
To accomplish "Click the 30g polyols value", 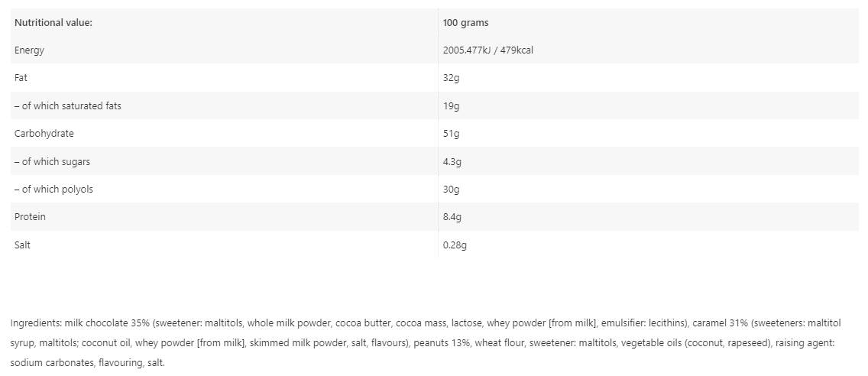I will [x=451, y=189].
